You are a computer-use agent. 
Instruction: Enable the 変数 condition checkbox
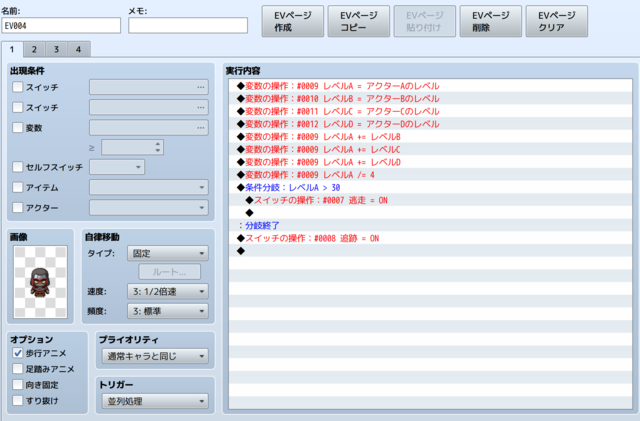[18, 128]
